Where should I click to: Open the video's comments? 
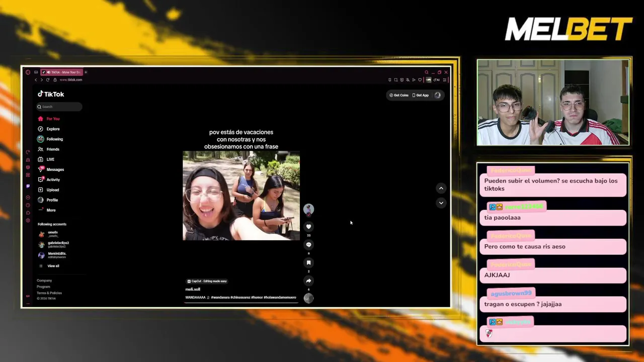click(x=308, y=245)
